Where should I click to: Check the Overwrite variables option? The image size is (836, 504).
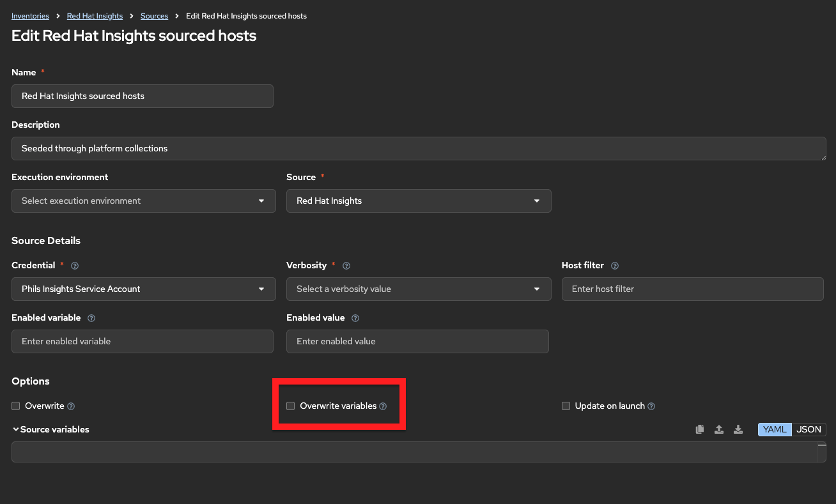291,406
